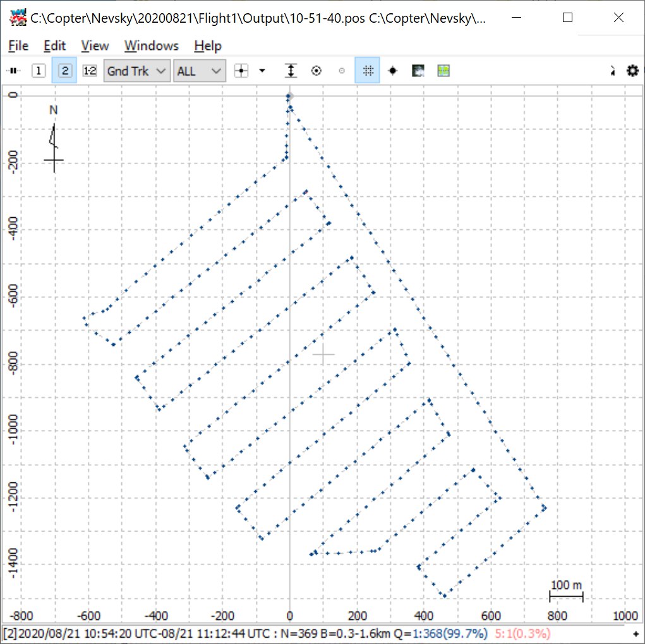Click the small grey fixed-center circle icon
Viewport: 645px width, 644px height.
click(341, 71)
